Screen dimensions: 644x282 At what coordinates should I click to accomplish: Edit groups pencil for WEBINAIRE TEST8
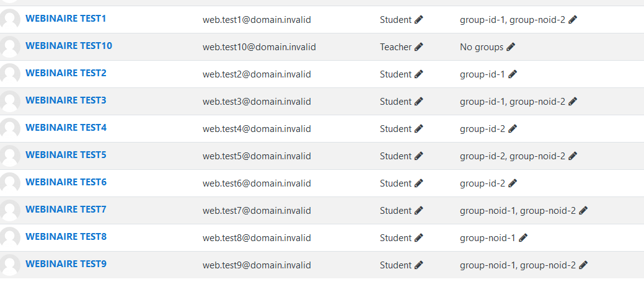pos(523,237)
